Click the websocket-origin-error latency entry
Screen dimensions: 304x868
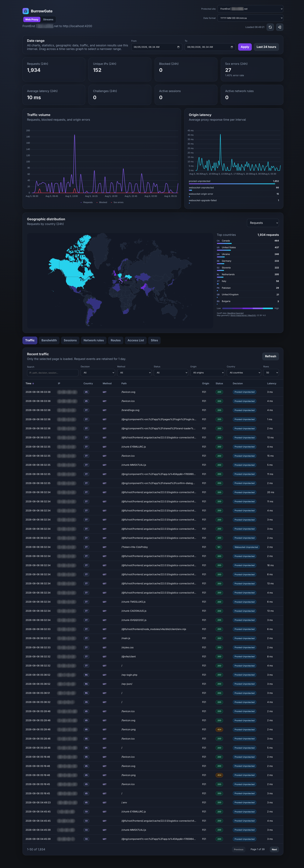pos(234,195)
